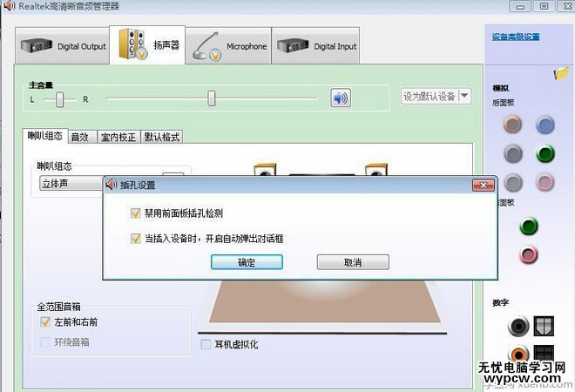Click the mute speaker volume button

coord(341,98)
